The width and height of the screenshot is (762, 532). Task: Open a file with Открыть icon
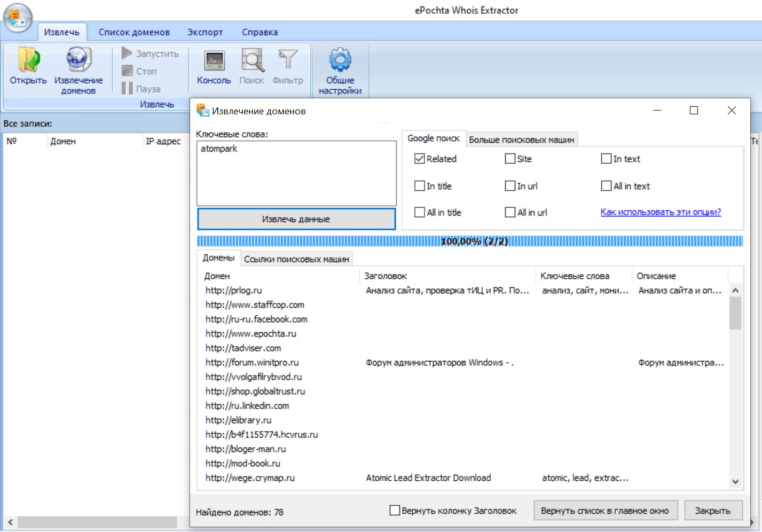pos(28,67)
